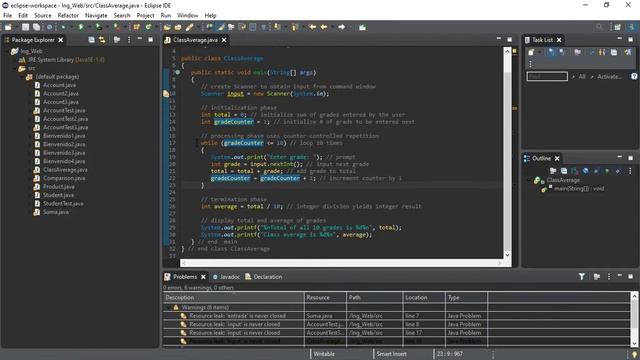Navigate Forward with the white arrow
This screenshot has width=640, height=360.
tap(342, 27)
